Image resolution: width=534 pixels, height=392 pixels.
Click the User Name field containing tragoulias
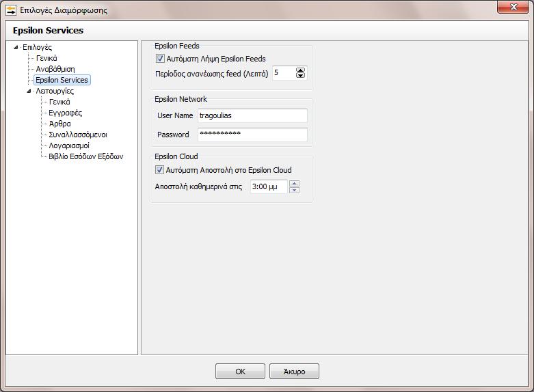click(x=253, y=115)
